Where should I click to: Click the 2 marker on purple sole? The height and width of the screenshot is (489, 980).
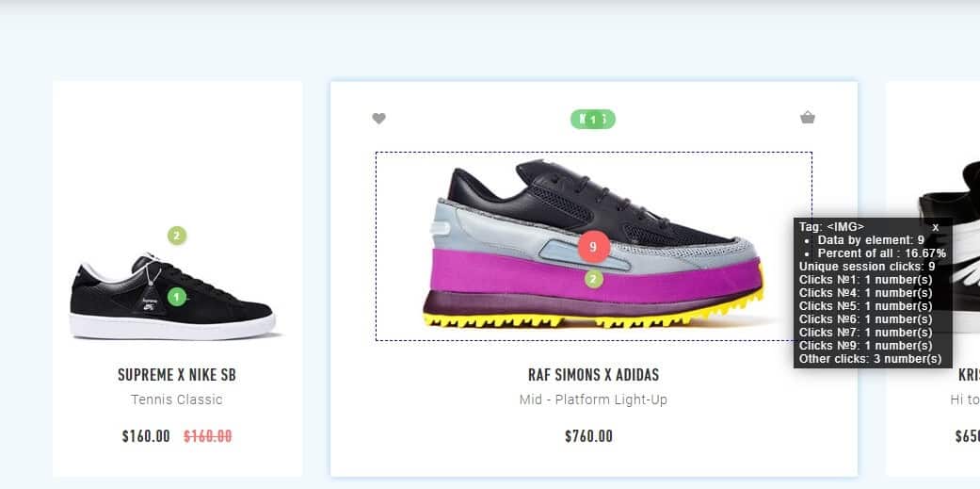coord(594,279)
